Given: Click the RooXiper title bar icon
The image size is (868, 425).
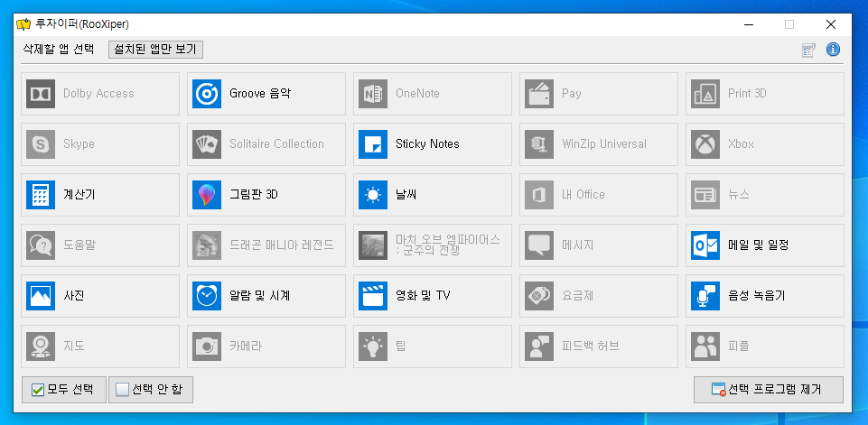Looking at the screenshot, I should pyautogui.click(x=23, y=24).
